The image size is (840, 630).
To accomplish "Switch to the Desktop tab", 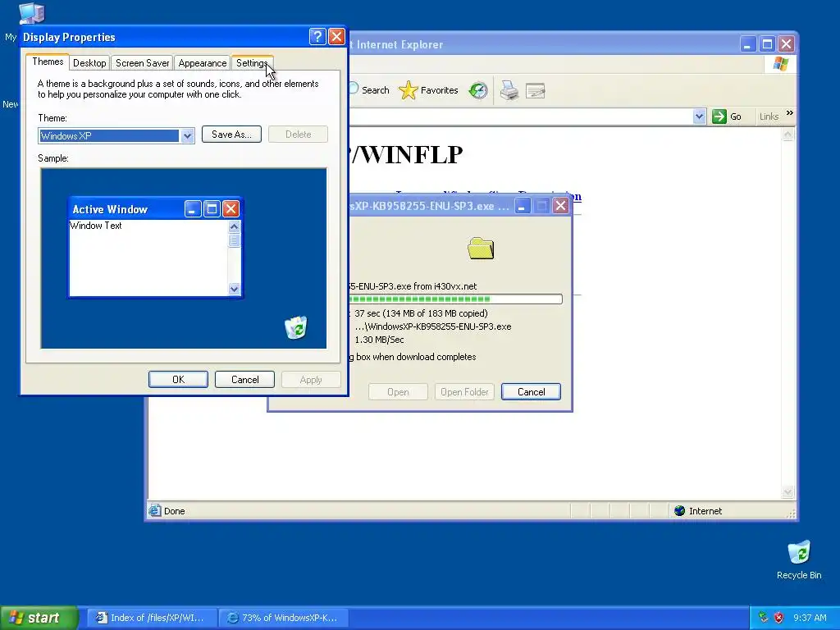I will tap(89, 62).
